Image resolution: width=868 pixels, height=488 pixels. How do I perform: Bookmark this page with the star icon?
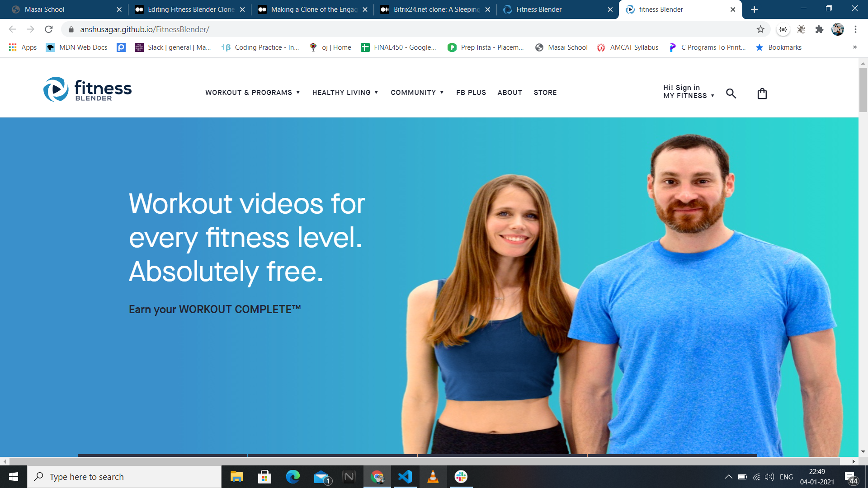[x=760, y=29]
